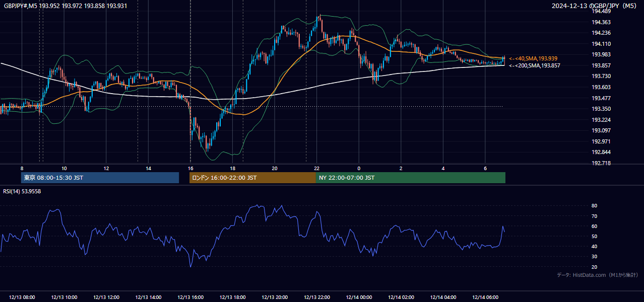Click price level 194.363 on the axis
Image resolution: width=644 pixels, height=302 pixels.
601,22
